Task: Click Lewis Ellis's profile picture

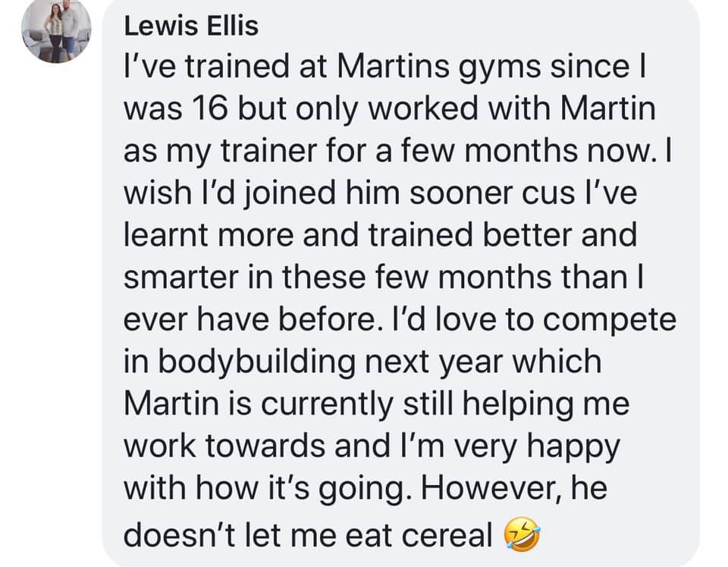Action: 57,31
